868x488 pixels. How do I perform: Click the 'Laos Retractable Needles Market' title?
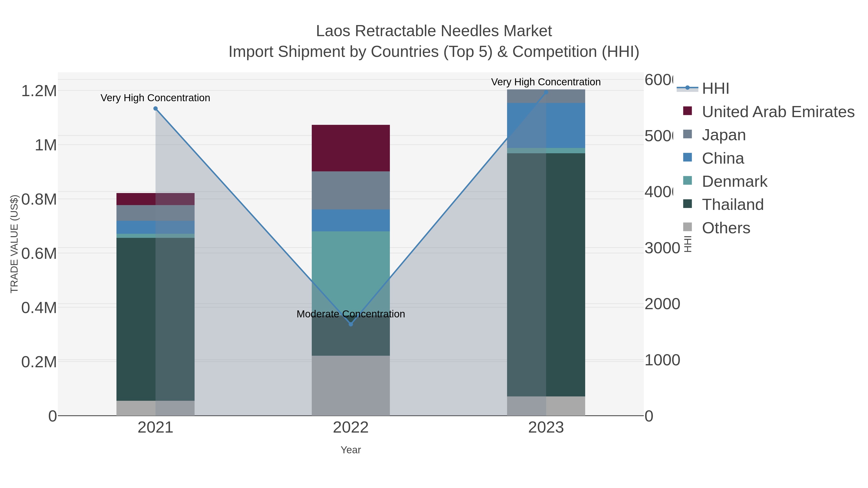(434, 31)
